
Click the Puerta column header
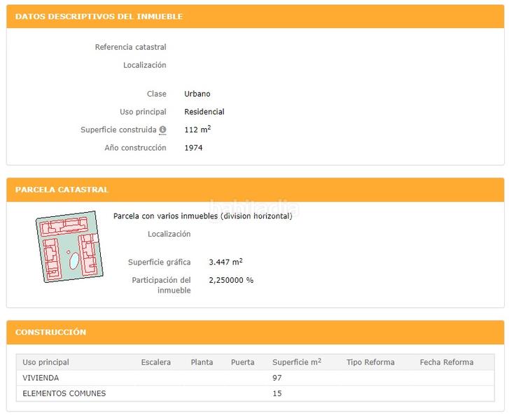[242, 363]
